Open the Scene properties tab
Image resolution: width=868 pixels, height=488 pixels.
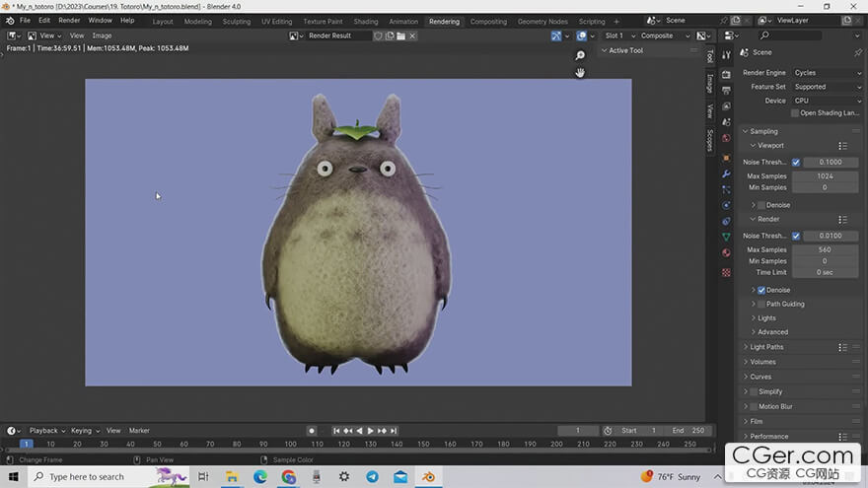point(726,122)
